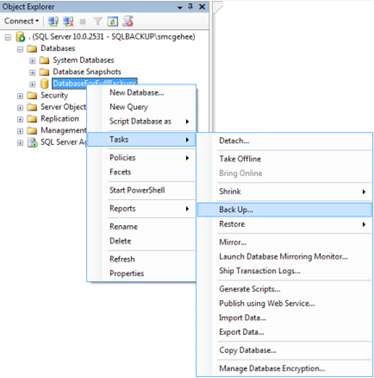Open the Connect dropdown in Object Explorer

pyautogui.click(x=22, y=21)
